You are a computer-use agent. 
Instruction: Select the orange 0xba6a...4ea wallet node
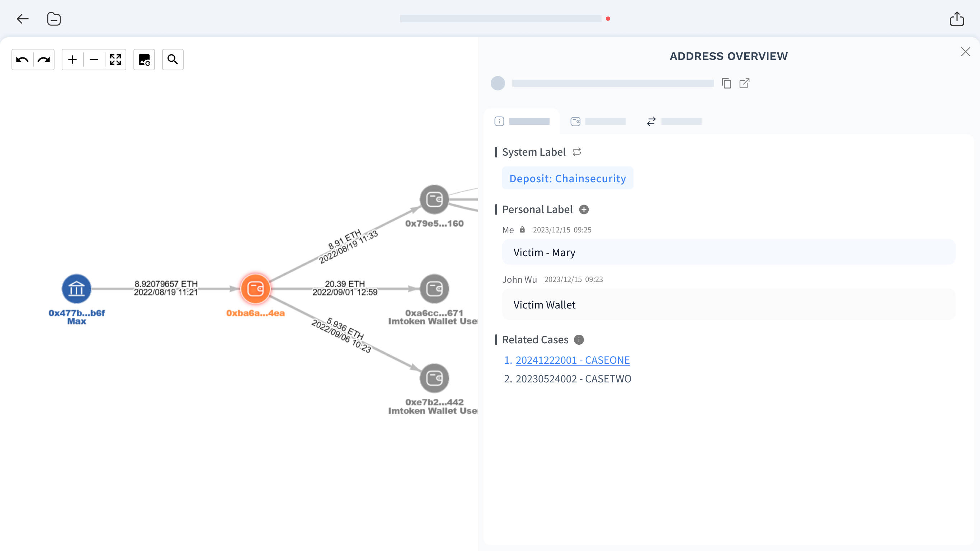tap(255, 289)
